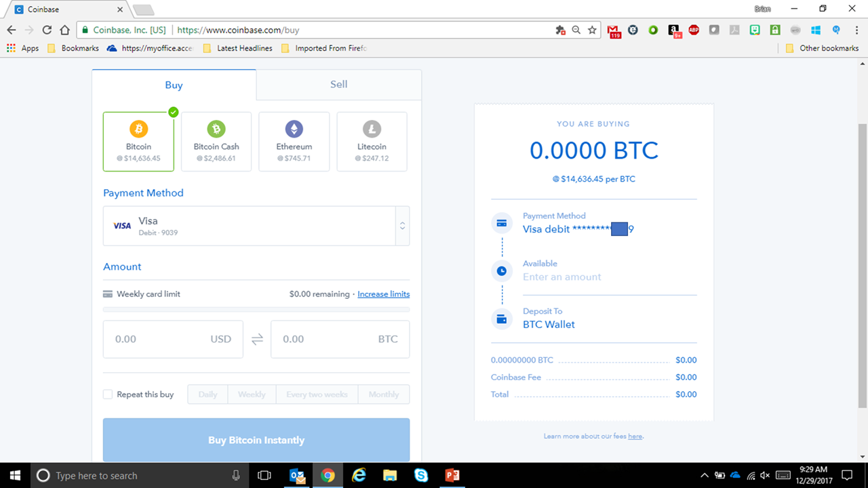The image size is (868, 488).
Task: Switch to the Sell tab
Action: click(338, 84)
